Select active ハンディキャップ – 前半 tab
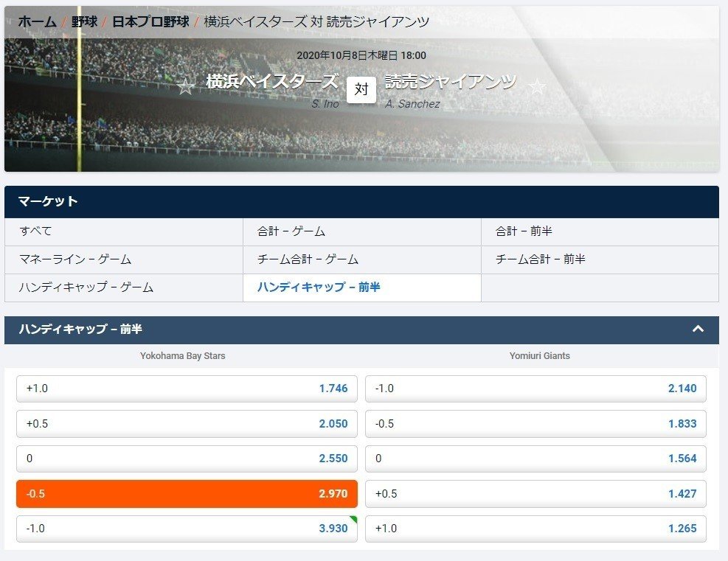This screenshot has height=561, width=728. pos(361,288)
